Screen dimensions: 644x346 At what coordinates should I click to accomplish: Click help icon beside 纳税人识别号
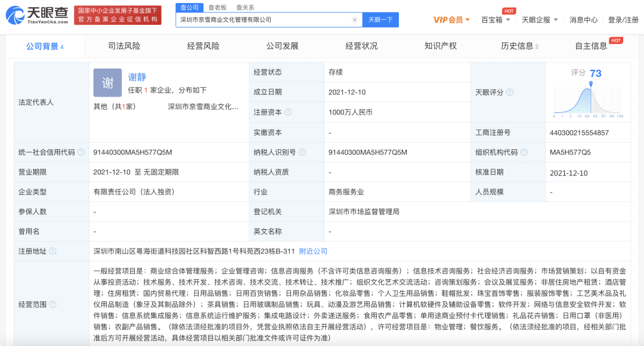coord(302,152)
